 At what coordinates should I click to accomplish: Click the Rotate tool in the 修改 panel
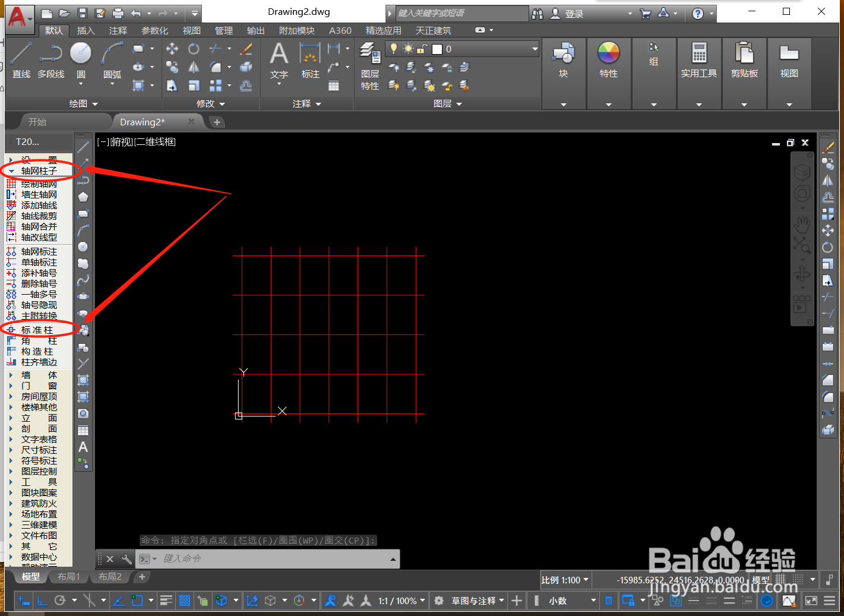point(194,49)
